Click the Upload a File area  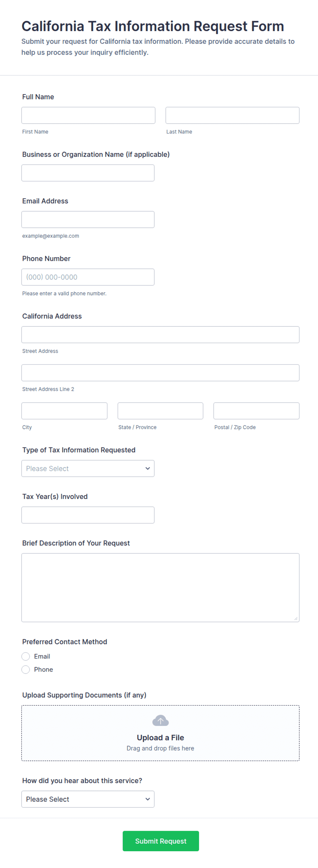click(x=160, y=733)
